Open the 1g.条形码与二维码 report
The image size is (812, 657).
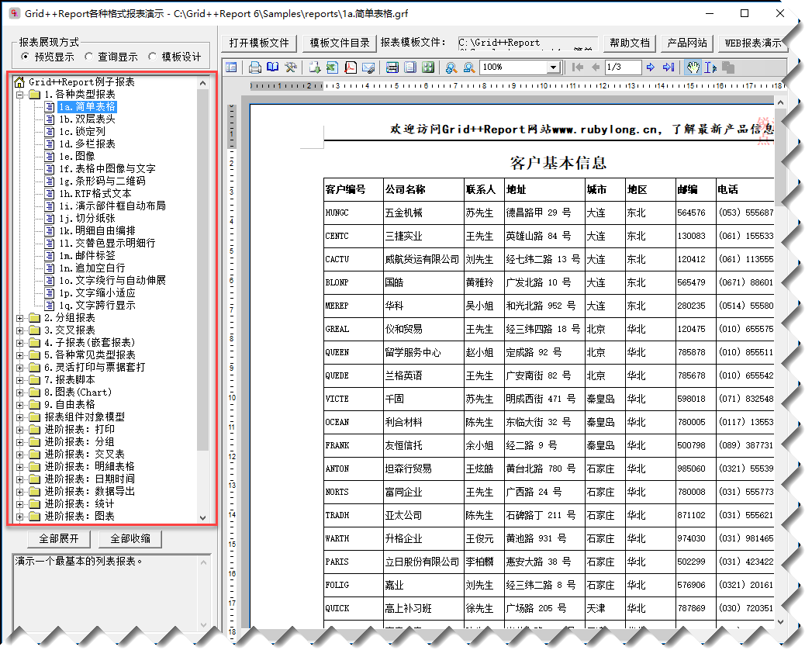(102, 182)
